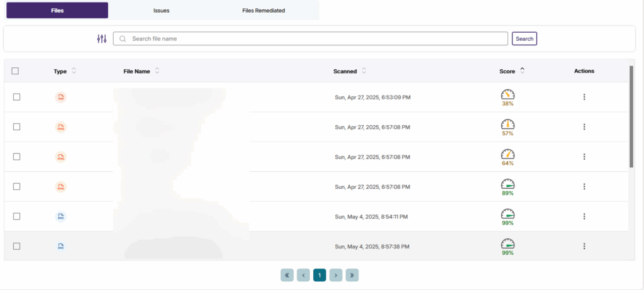The height and width of the screenshot is (290, 644).
Task: Click the Sun, May 4, 2025, 8:54:11 PM timestamp
Action: [371, 216]
